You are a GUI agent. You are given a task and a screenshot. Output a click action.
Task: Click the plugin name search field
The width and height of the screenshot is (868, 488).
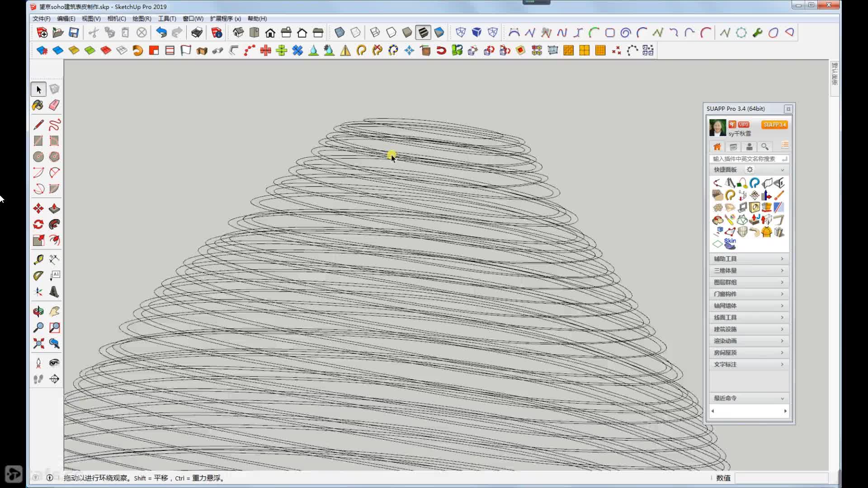pos(749,159)
